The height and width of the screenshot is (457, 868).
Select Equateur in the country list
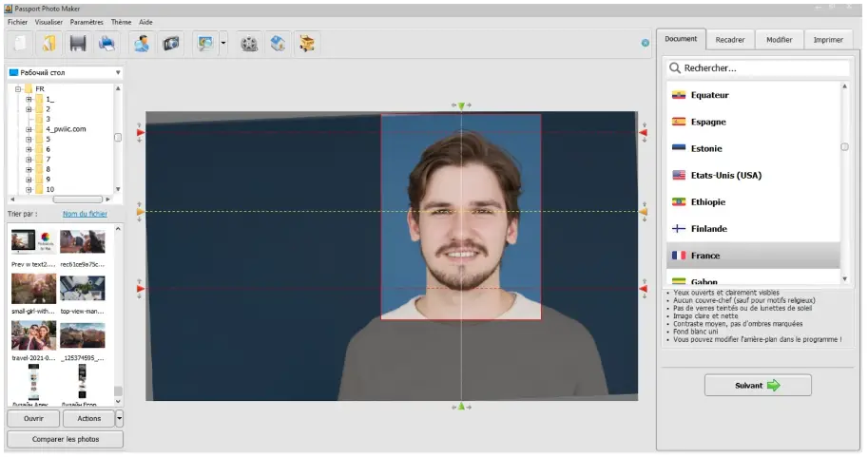[753, 95]
